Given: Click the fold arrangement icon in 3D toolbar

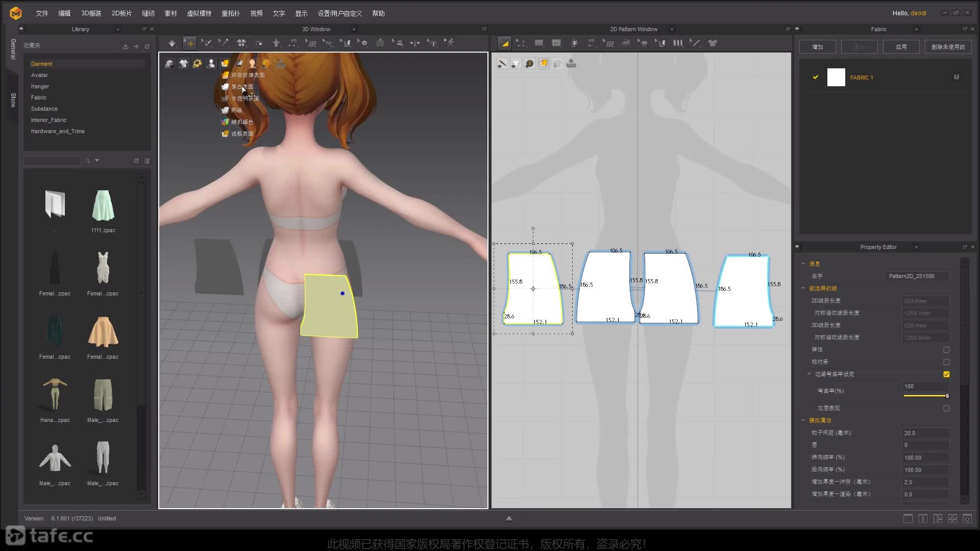Looking at the screenshot, I should pos(259,43).
